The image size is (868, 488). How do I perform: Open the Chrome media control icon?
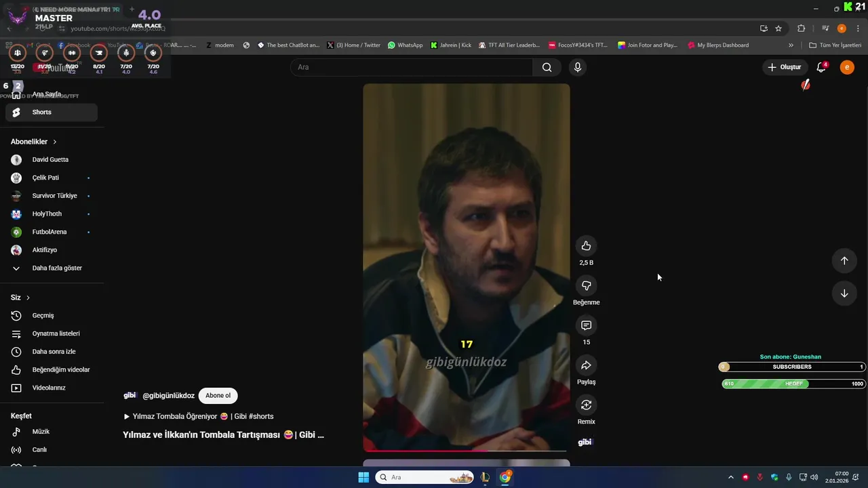825,28
